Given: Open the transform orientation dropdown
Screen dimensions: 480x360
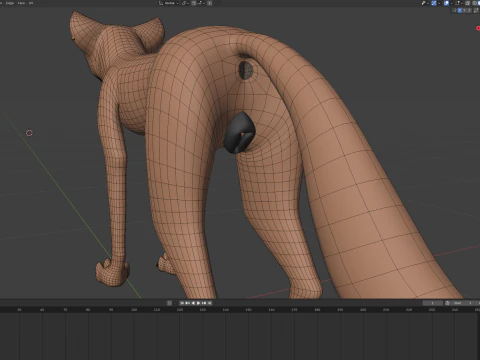Looking at the screenshot, I should coord(169,3).
